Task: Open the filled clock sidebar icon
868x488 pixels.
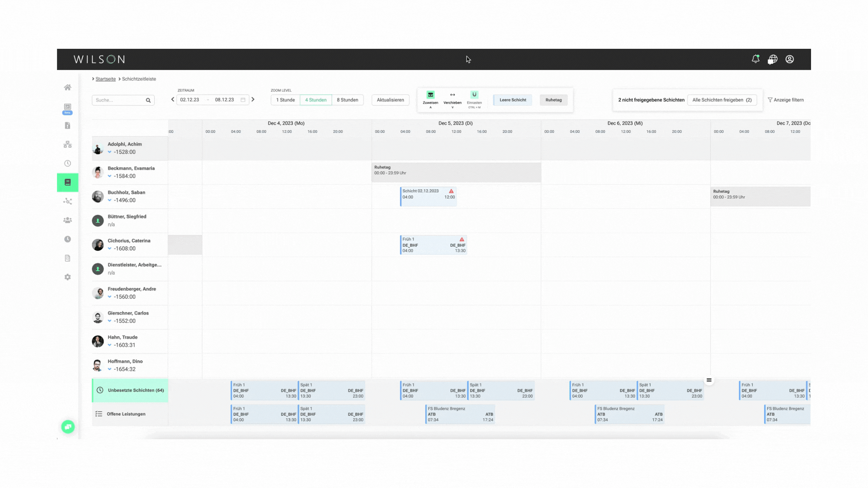Action: point(67,239)
